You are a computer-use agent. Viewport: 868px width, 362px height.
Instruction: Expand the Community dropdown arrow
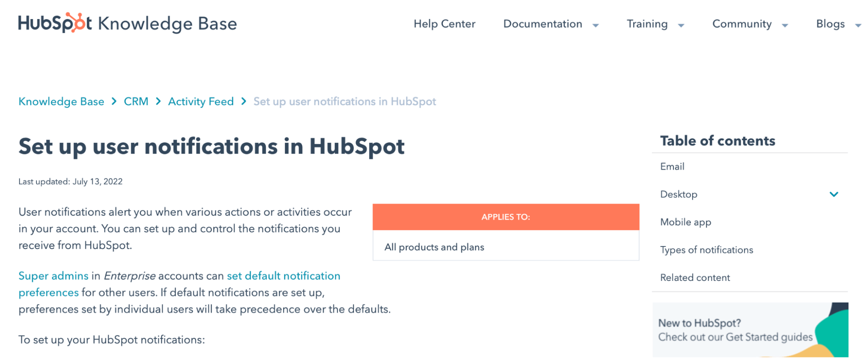(x=785, y=26)
